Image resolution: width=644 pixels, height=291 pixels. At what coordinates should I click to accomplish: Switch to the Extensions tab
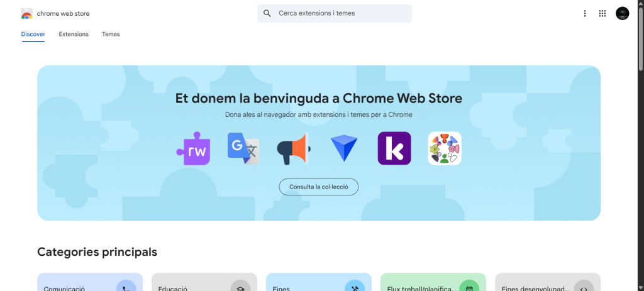click(74, 34)
